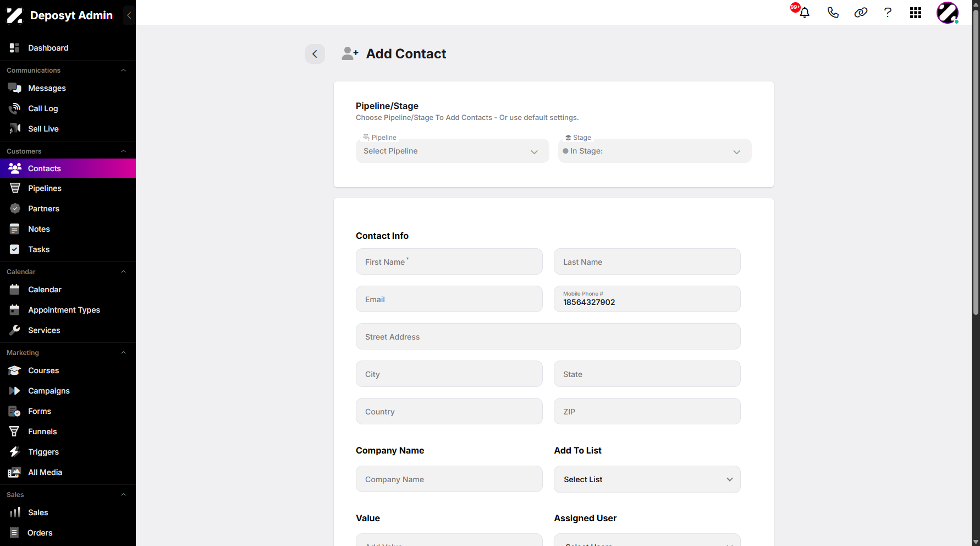Viewport: 980px width, 546px height.
Task: Open the notifications bell
Action: pyautogui.click(x=804, y=13)
